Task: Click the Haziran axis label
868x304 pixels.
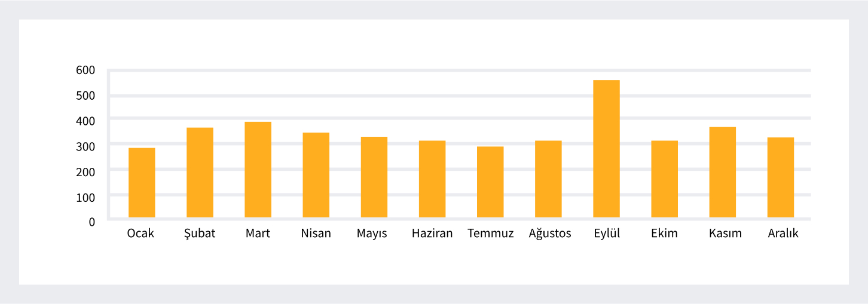Action: (x=432, y=234)
